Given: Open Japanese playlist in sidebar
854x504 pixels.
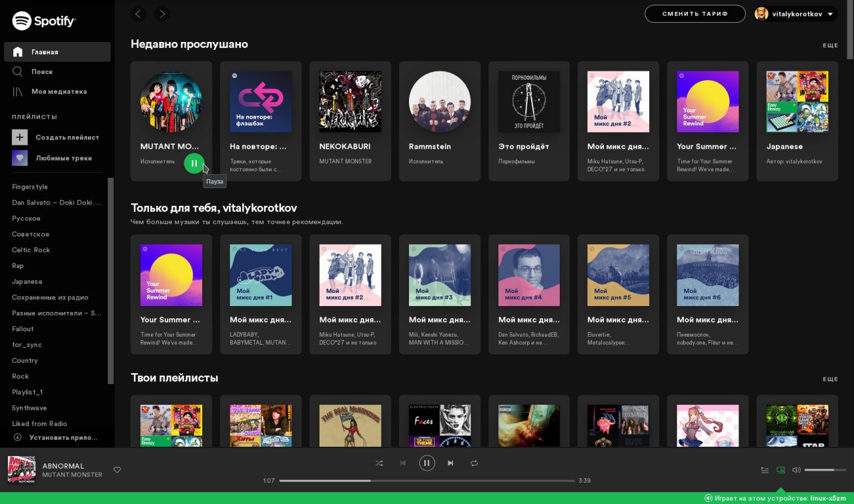Looking at the screenshot, I should (27, 281).
